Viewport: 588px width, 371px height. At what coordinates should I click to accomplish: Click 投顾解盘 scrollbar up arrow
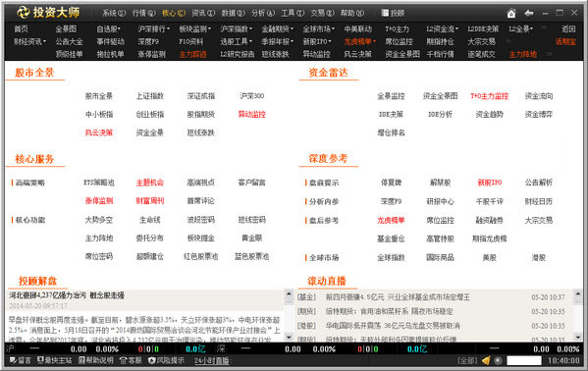tap(289, 293)
